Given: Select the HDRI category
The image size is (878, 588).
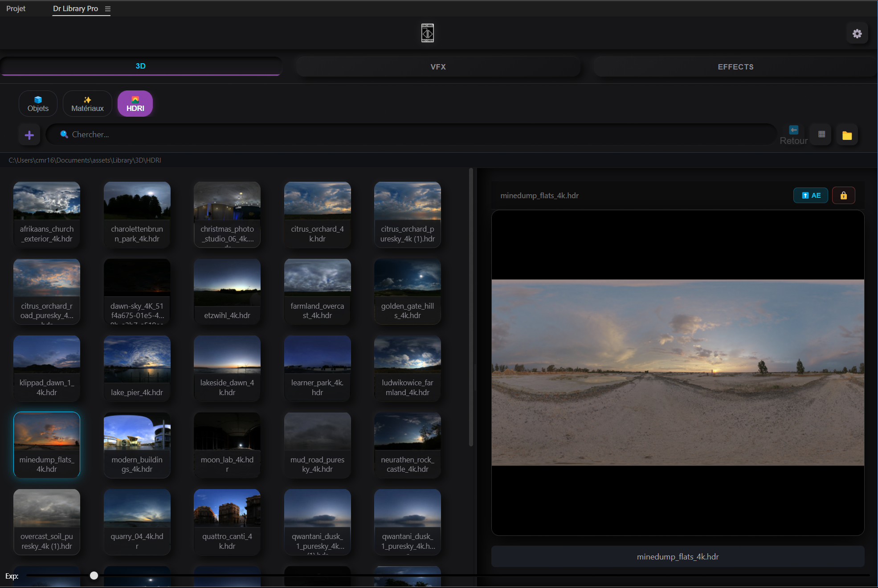Looking at the screenshot, I should [x=135, y=104].
